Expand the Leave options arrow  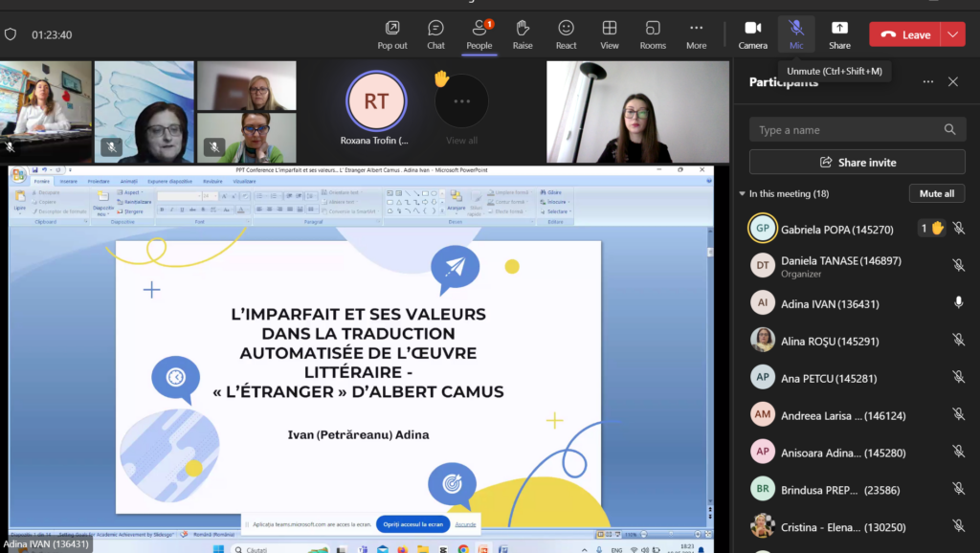pyautogui.click(x=953, y=34)
